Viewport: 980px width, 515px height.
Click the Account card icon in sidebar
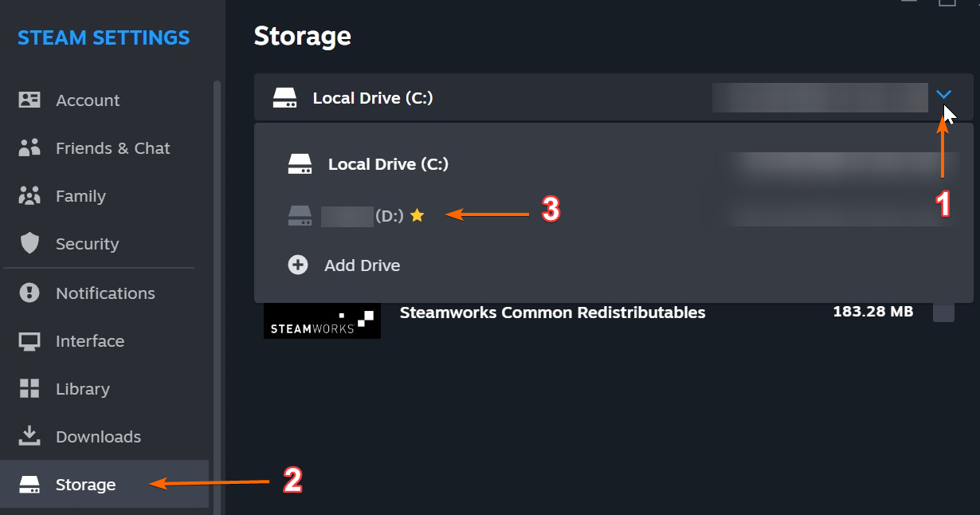(29, 100)
